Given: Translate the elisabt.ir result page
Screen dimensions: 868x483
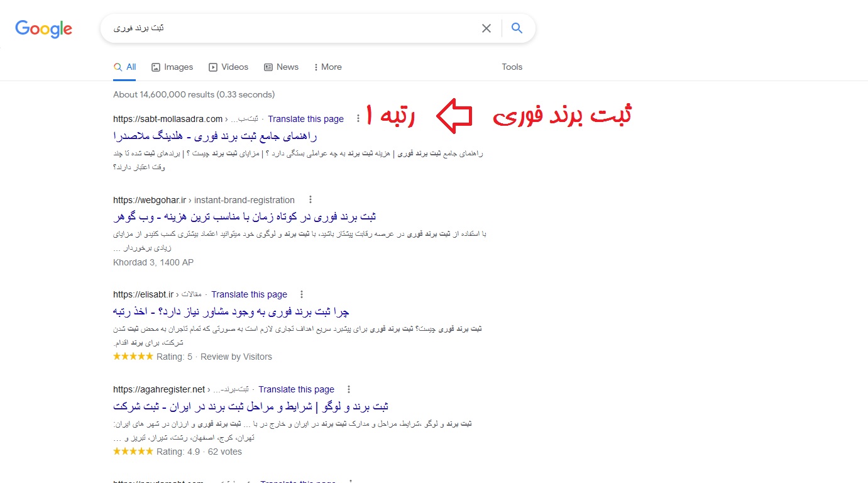Looking at the screenshot, I should pyautogui.click(x=250, y=294).
